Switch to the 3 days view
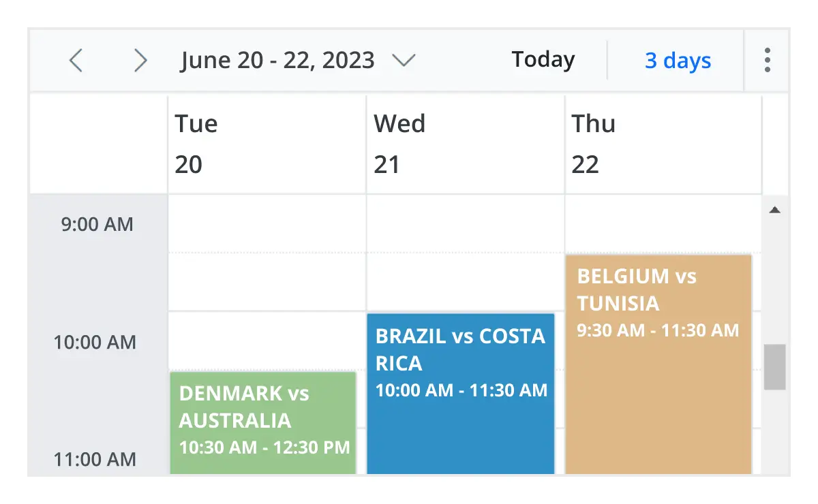Viewport: 818px width, 504px height. tap(677, 61)
